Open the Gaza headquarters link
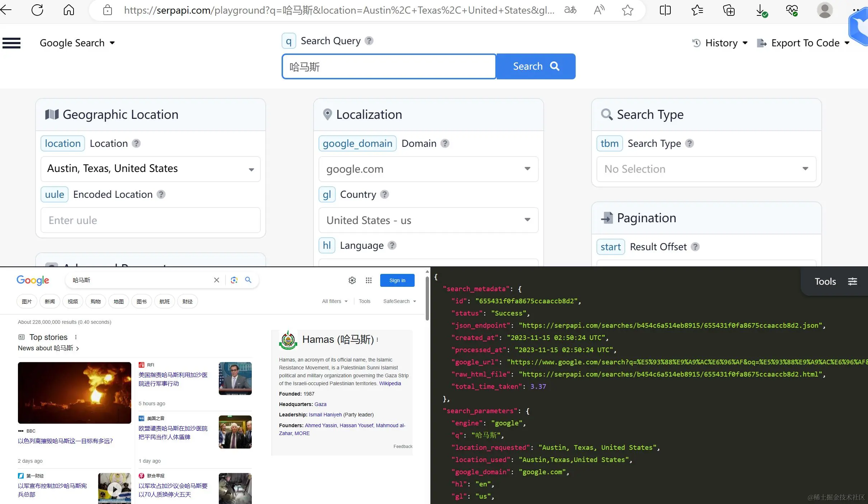Image resolution: width=868 pixels, height=504 pixels. coord(320,404)
